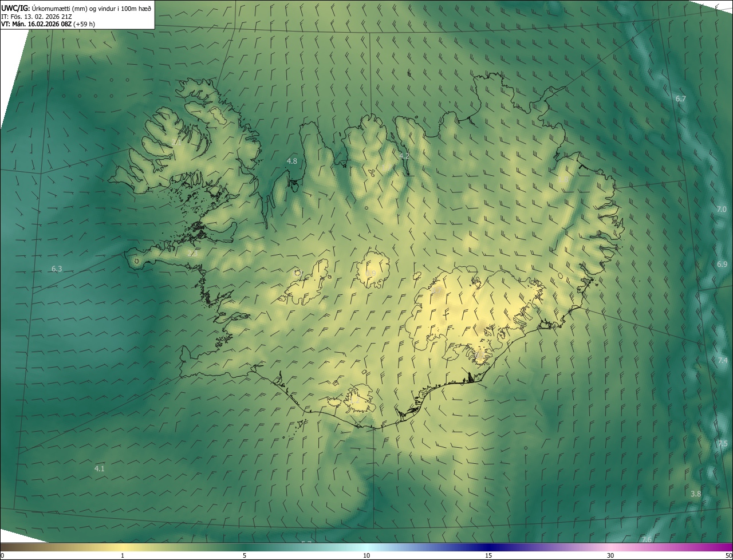
Task: Click the 15 tick label on the color scale
Action: pyautogui.click(x=488, y=555)
